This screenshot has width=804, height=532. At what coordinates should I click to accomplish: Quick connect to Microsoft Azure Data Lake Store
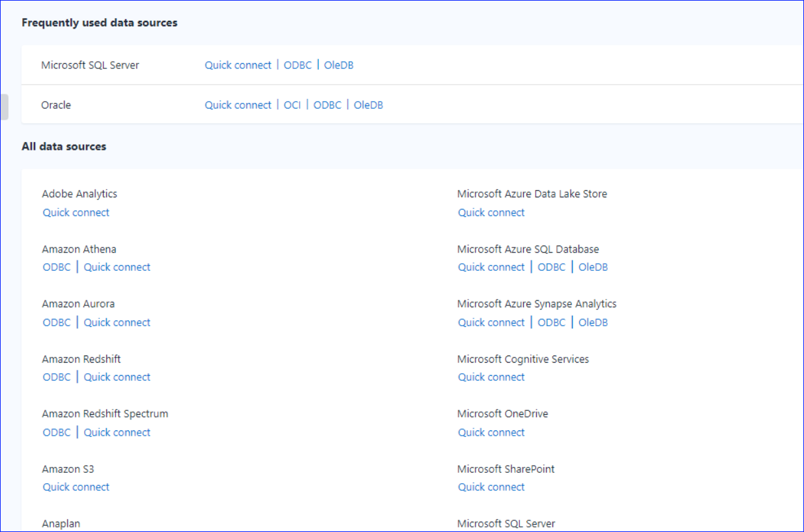tap(491, 212)
